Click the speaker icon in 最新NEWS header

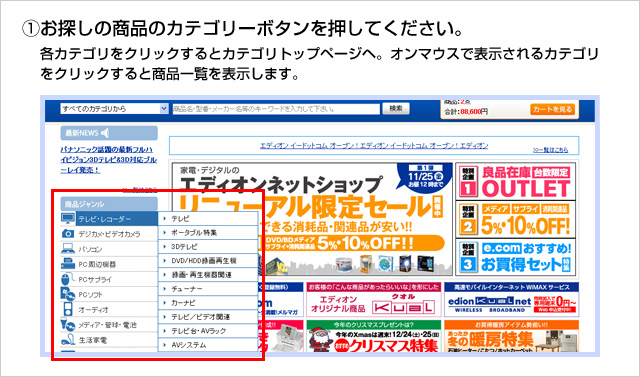(105, 133)
